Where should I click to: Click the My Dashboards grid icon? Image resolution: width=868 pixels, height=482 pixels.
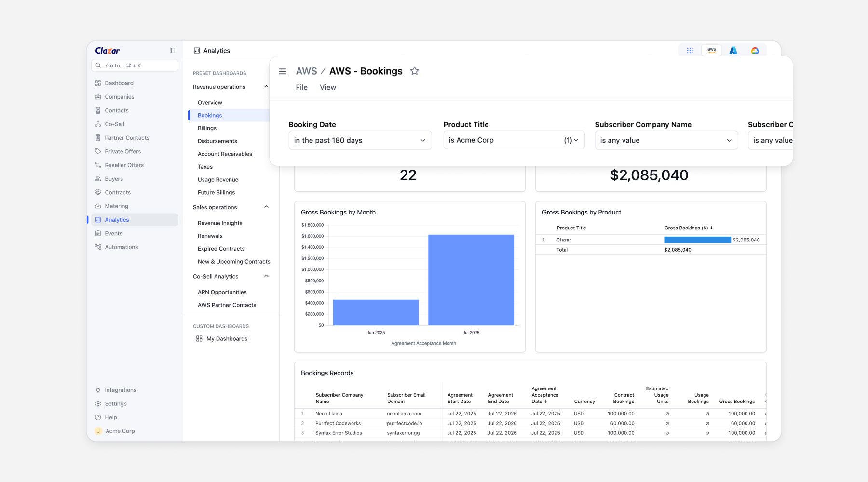199,339
